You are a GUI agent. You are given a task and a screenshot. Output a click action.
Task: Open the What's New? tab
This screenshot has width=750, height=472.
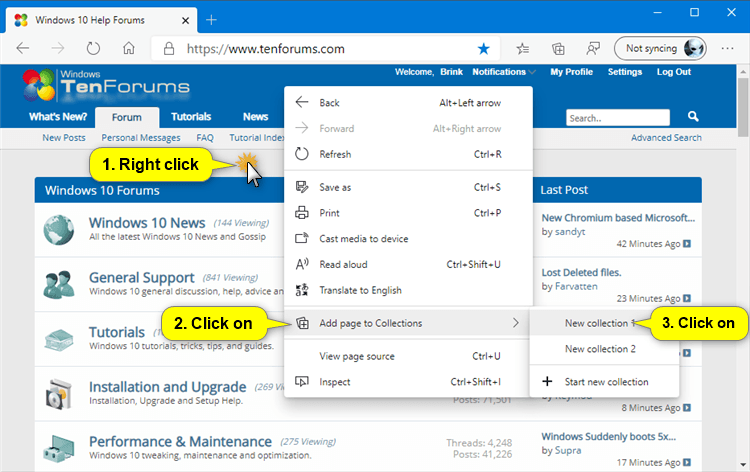(58, 117)
